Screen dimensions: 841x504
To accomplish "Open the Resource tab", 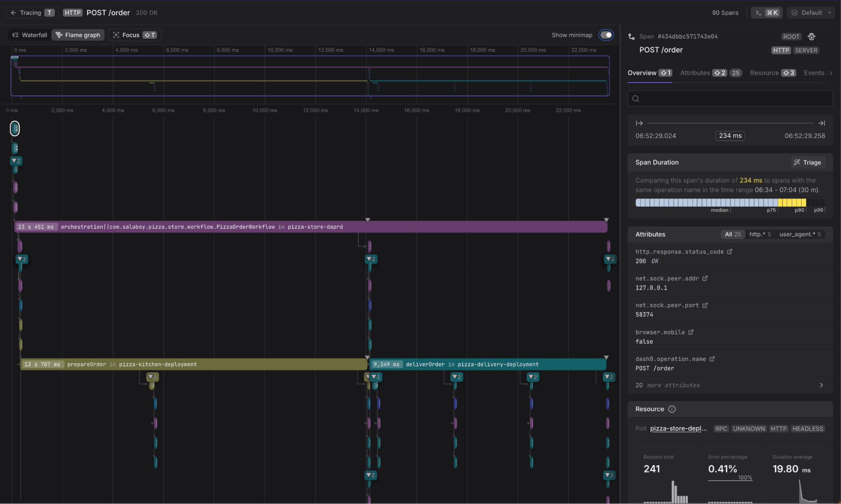I will 764,73.
